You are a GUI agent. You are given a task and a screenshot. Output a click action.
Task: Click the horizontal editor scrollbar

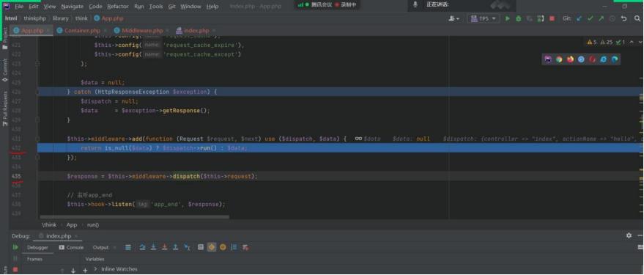click(x=135, y=216)
